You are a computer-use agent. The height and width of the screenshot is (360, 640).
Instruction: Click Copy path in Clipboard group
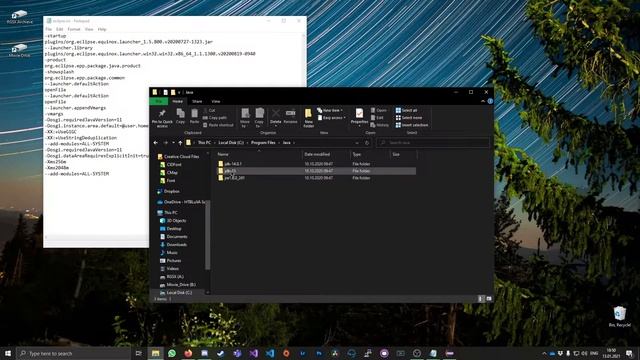point(215,118)
